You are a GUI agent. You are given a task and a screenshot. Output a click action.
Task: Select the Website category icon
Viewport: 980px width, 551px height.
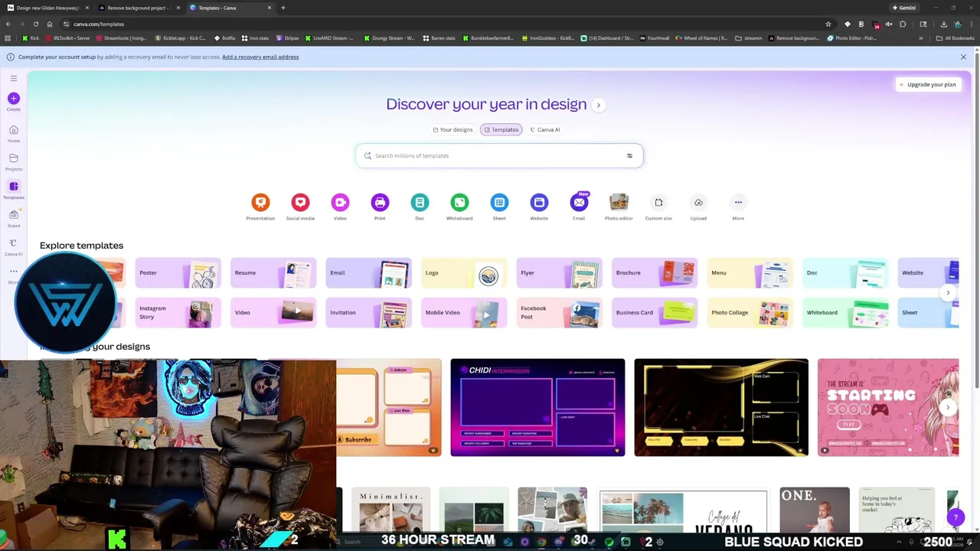(x=539, y=202)
